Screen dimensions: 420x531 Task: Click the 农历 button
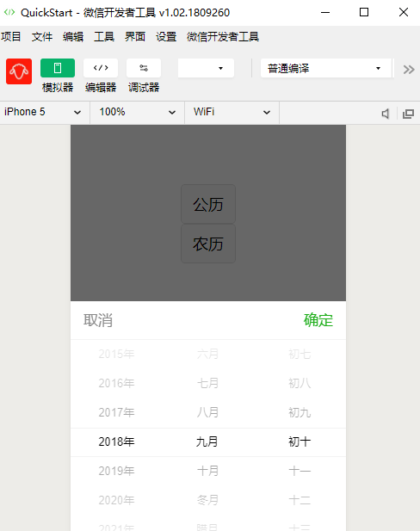[x=208, y=244]
